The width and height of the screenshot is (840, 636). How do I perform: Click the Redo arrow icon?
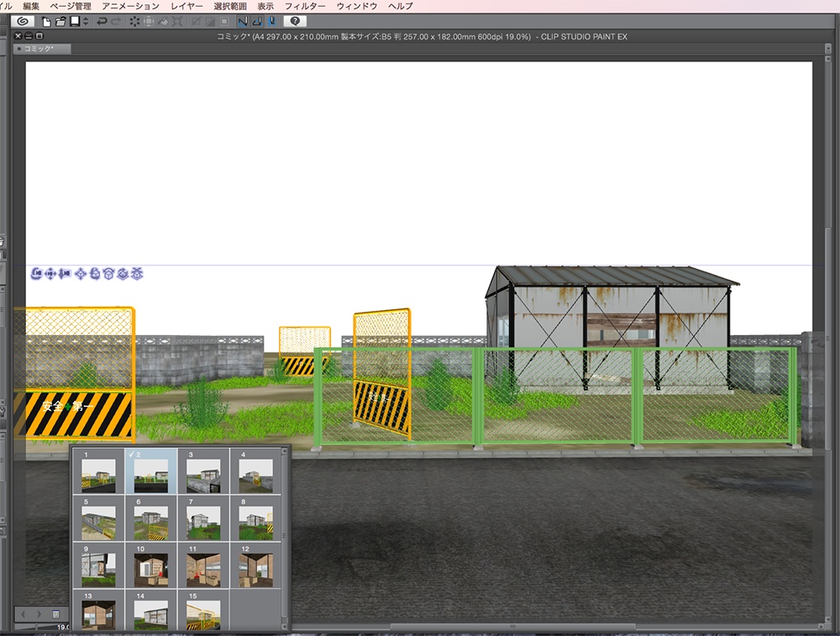click(x=116, y=22)
